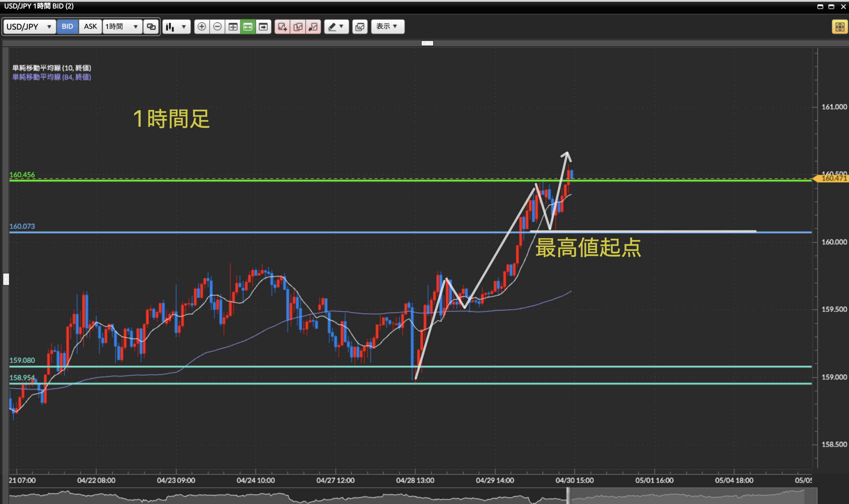Click the 単純移動平均線 (10, 終値) indicator label

coord(52,68)
